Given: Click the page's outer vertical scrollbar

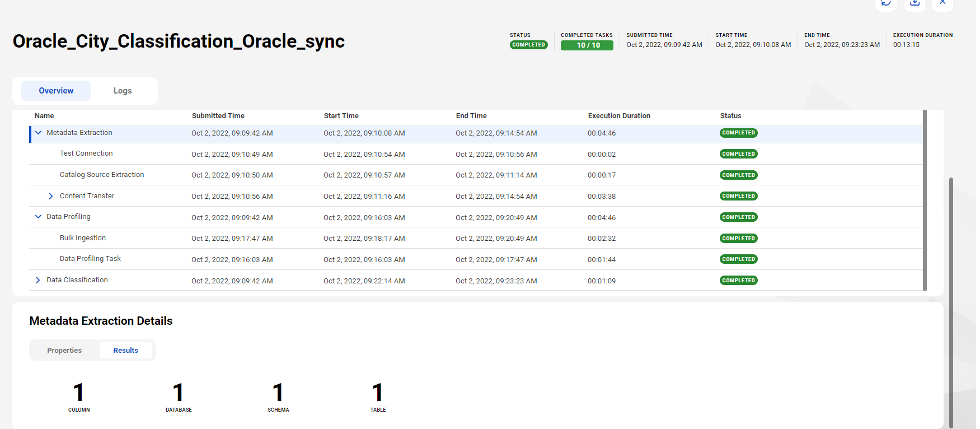Looking at the screenshot, I should pyautogui.click(x=951, y=302).
